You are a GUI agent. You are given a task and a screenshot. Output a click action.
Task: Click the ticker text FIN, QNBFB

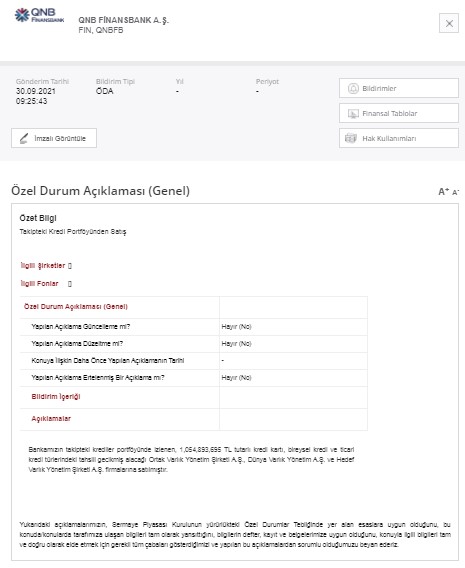(101, 30)
